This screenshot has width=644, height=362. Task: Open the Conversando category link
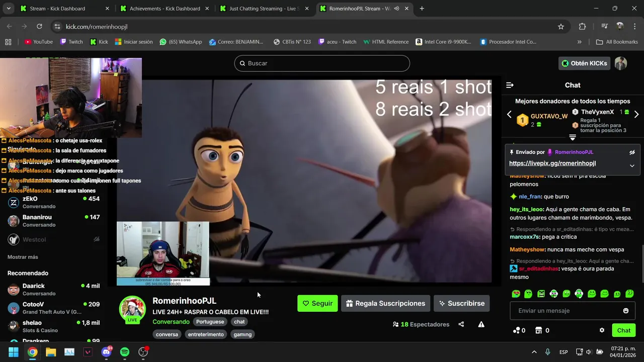tap(171, 322)
